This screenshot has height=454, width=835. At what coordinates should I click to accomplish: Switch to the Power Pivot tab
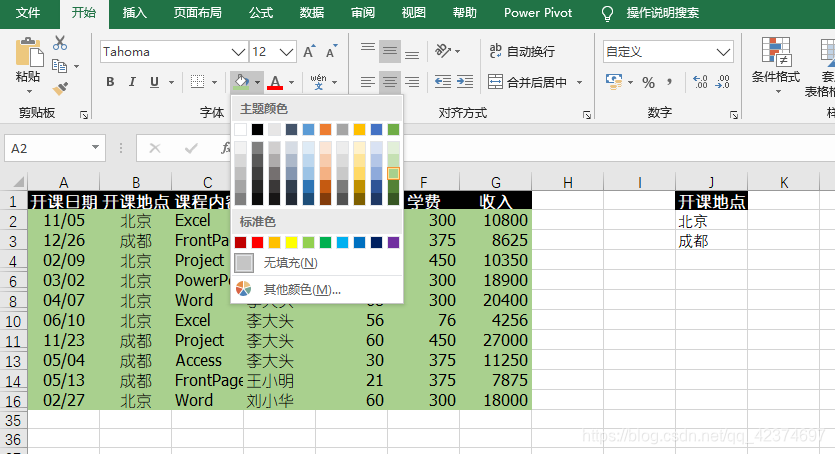(538, 13)
